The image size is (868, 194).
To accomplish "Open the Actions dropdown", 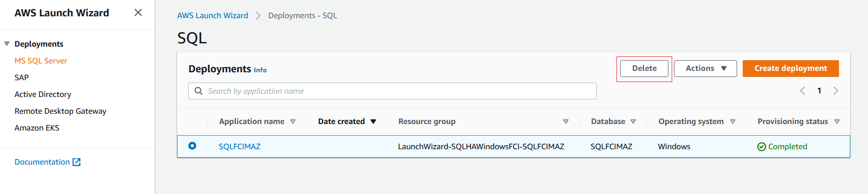I will (x=705, y=69).
